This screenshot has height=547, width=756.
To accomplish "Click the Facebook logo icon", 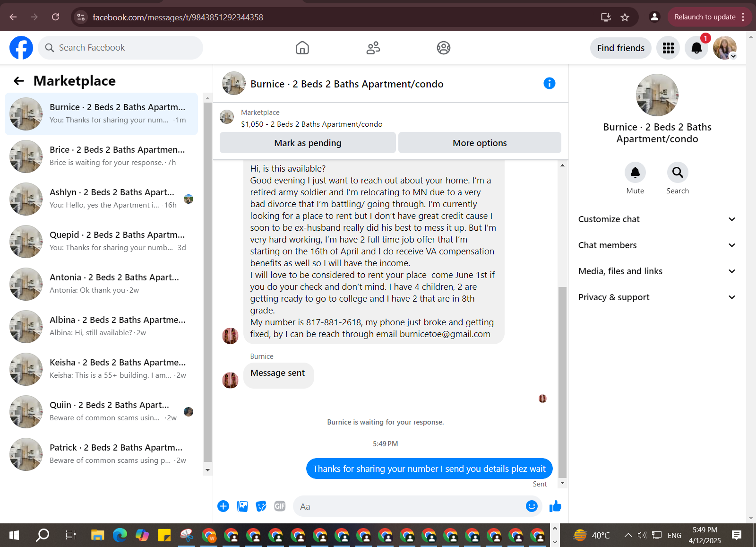I will pyautogui.click(x=21, y=48).
